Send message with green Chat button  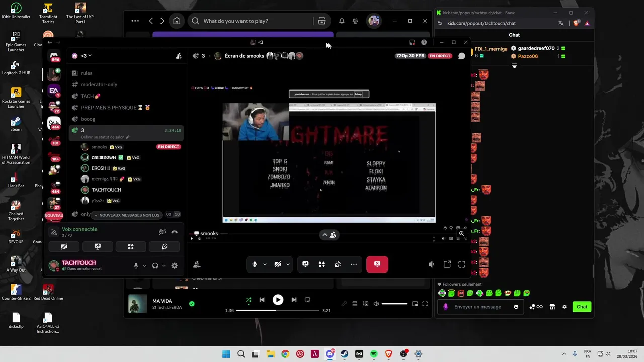(582, 307)
